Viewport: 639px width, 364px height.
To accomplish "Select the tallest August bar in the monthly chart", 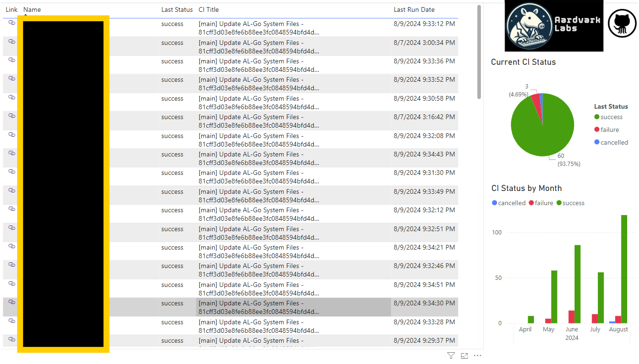I will pos(623,269).
